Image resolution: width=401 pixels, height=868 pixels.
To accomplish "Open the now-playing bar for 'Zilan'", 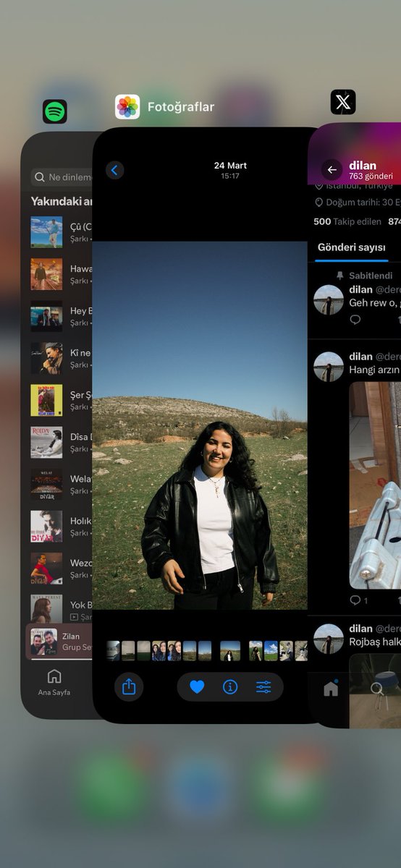I will (x=59, y=642).
